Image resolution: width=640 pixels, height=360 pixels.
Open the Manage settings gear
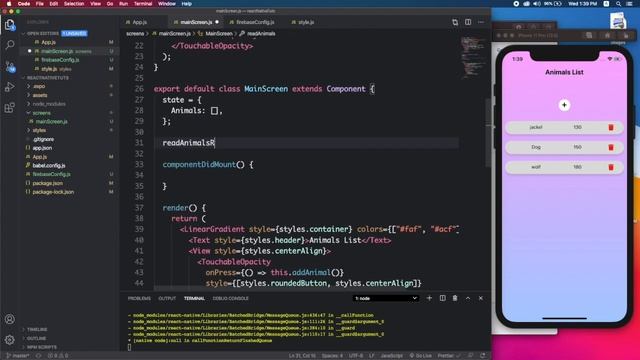(10, 340)
